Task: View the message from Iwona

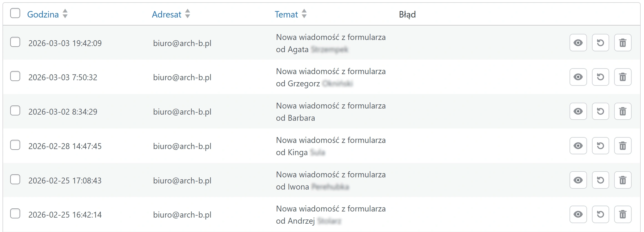Action: click(x=578, y=180)
